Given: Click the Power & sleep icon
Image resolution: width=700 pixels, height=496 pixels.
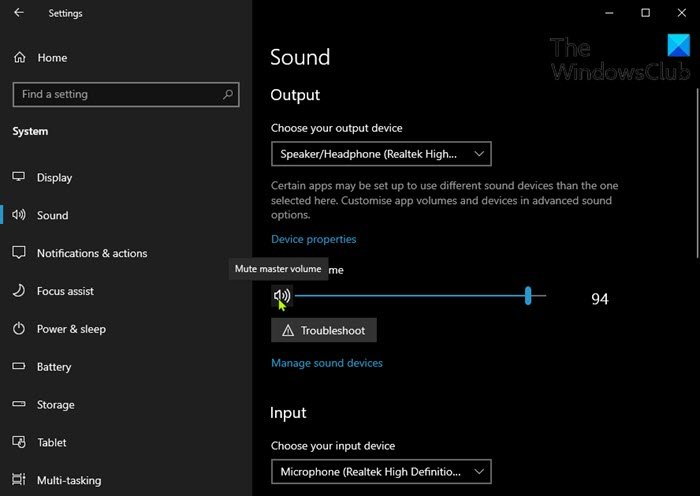Looking at the screenshot, I should tap(18, 329).
